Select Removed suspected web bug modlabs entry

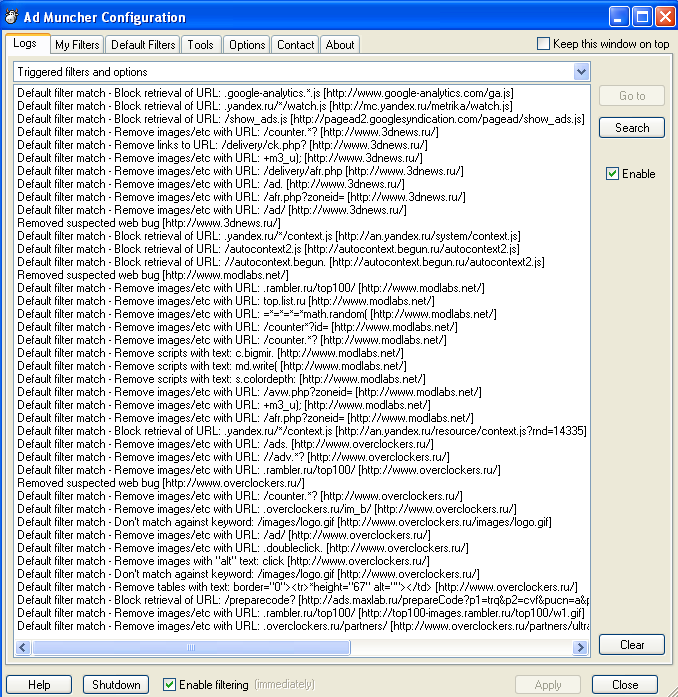coord(153,275)
